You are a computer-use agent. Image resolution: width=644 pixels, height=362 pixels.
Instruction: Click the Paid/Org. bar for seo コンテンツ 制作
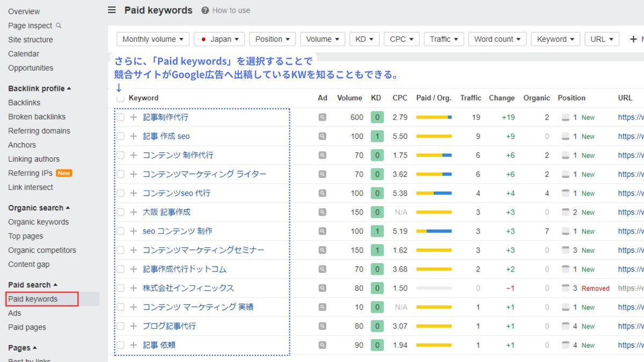[x=434, y=231]
